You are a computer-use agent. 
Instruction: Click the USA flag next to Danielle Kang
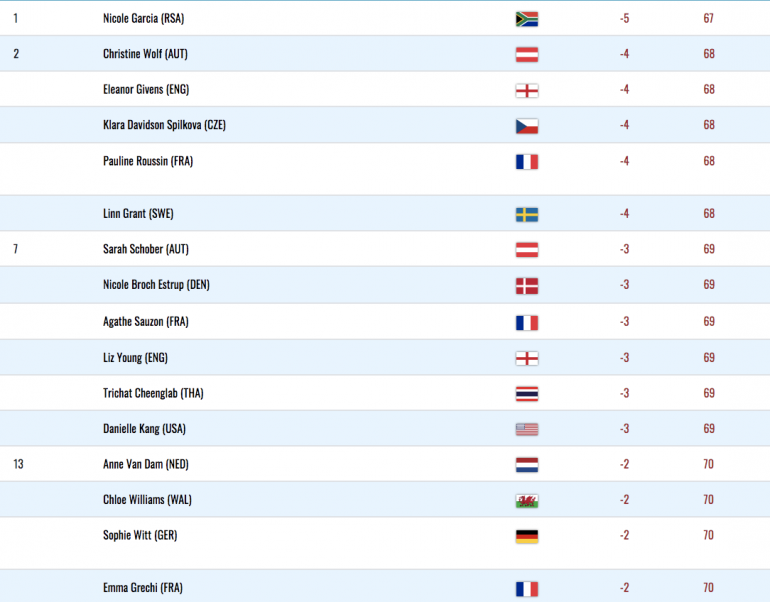point(527,429)
